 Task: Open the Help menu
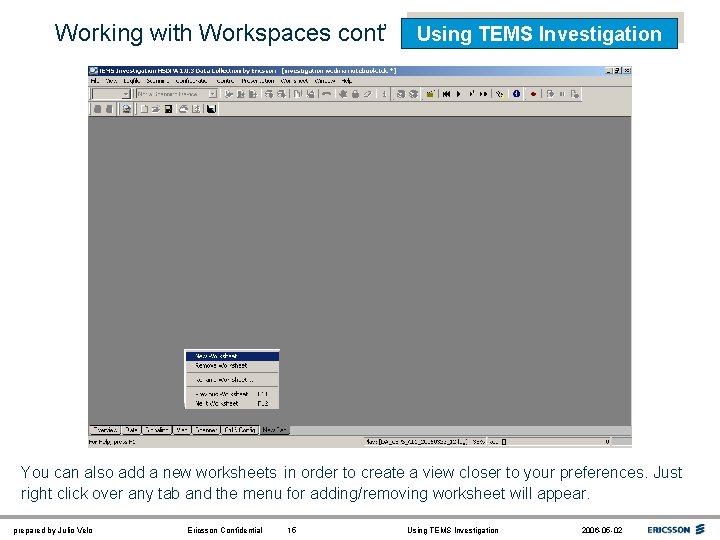(x=347, y=81)
